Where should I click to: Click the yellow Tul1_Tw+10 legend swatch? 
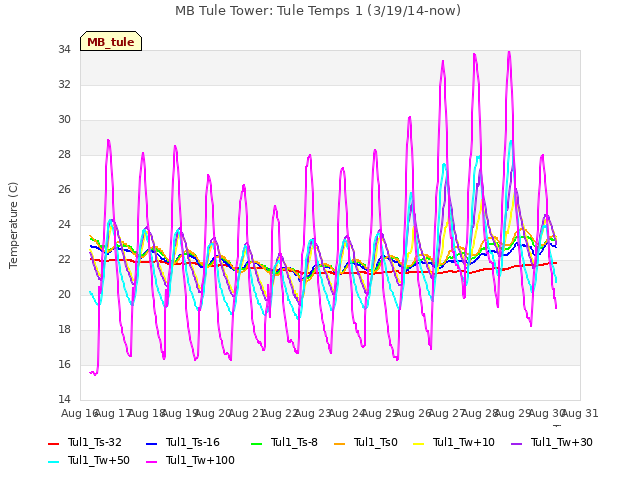pyautogui.click(x=418, y=443)
